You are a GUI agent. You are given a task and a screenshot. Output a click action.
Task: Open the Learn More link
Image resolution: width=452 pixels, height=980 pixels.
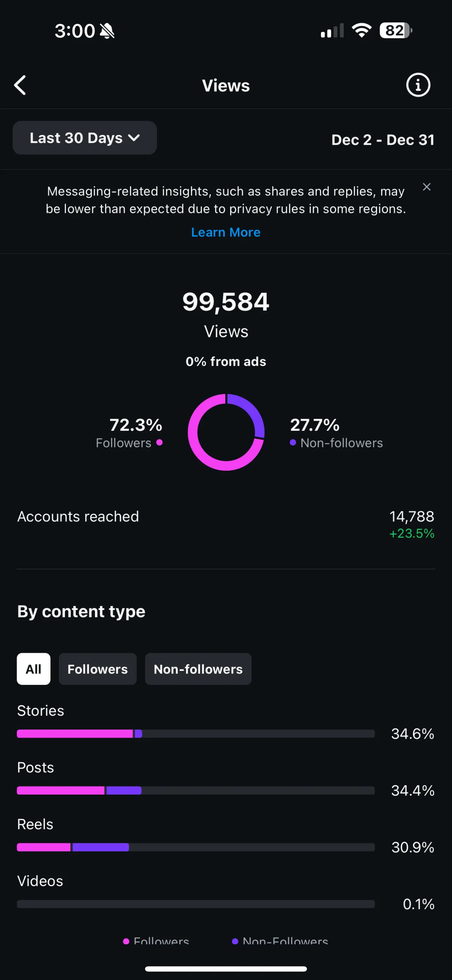(x=226, y=232)
